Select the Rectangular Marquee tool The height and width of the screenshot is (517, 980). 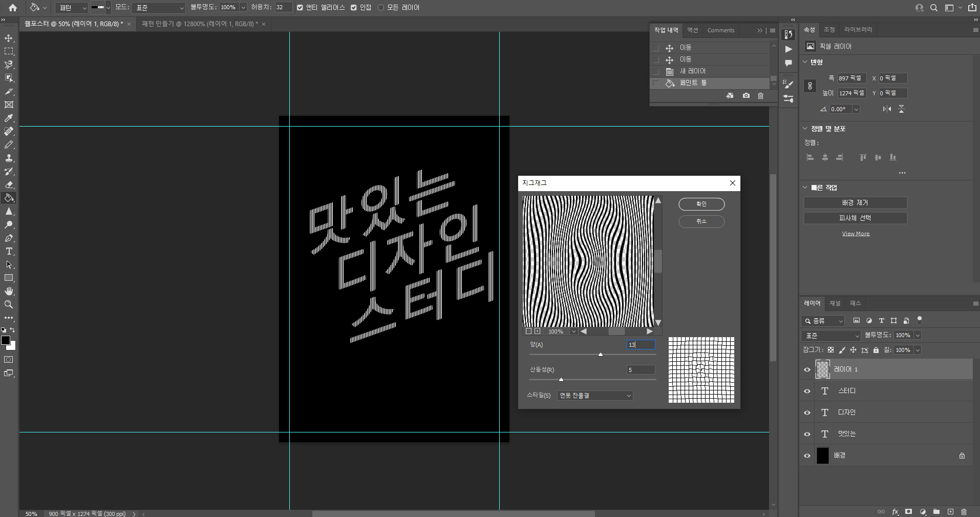pos(9,51)
